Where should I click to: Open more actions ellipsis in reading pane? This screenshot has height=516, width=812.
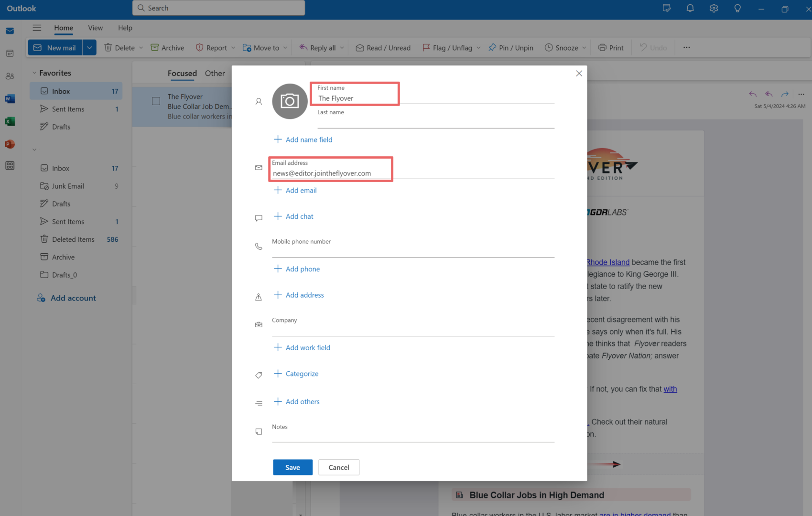(801, 94)
